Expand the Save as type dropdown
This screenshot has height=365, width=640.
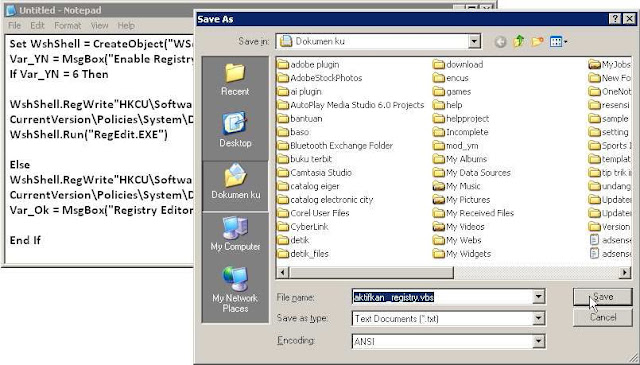click(538, 318)
